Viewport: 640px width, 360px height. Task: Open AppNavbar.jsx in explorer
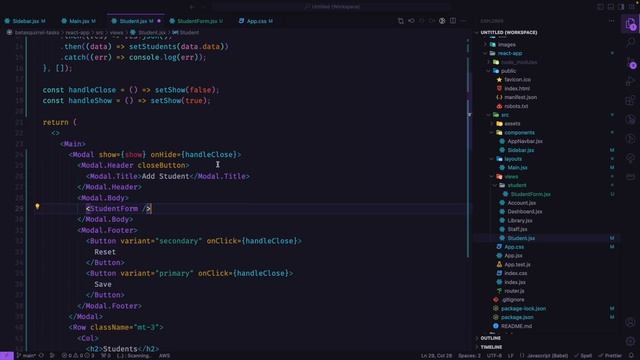[x=525, y=141]
